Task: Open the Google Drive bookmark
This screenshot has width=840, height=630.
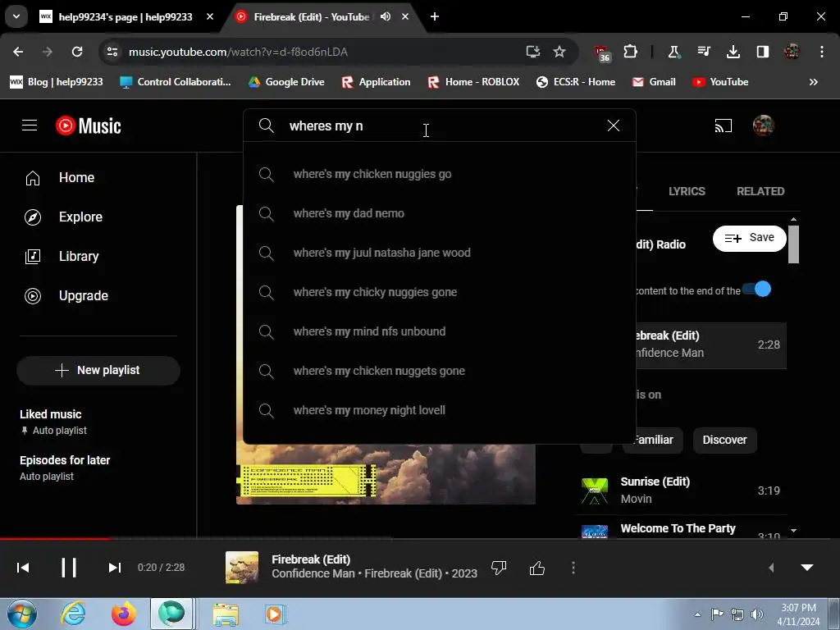Action: pyautogui.click(x=286, y=82)
